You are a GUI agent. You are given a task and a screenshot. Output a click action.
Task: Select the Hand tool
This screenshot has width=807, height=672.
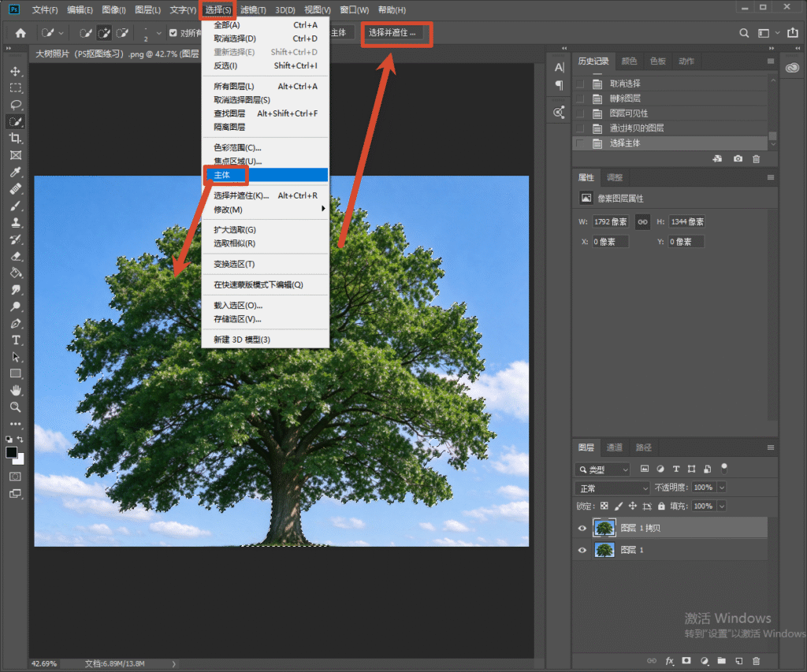(16, 391)
